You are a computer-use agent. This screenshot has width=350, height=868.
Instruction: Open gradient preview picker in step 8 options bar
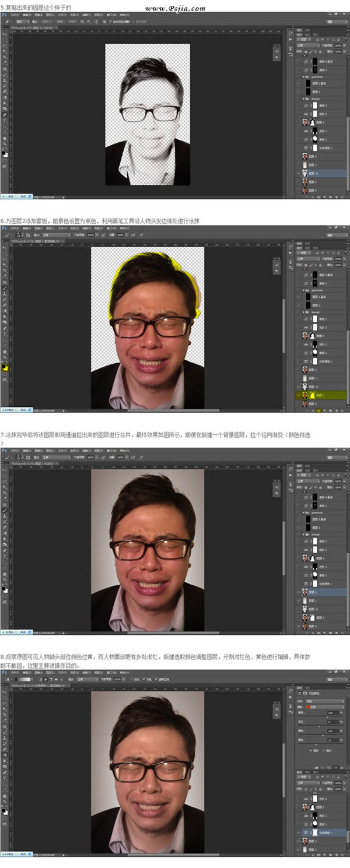(x=22, y=680)
